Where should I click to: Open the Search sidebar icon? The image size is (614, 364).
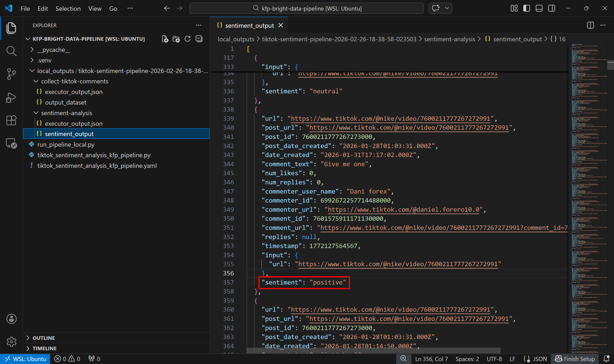(11, 51)
